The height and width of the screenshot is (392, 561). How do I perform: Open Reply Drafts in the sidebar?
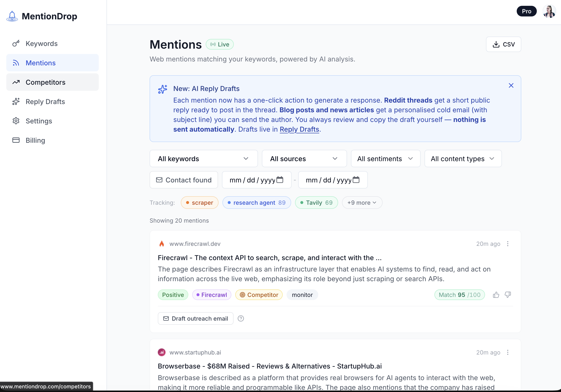[x=52, y=101]
